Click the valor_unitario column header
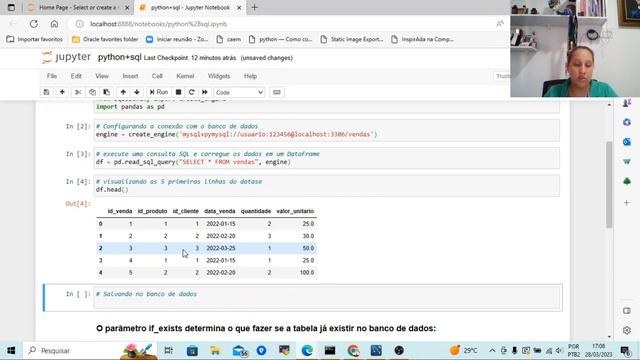 pos(295,211)
